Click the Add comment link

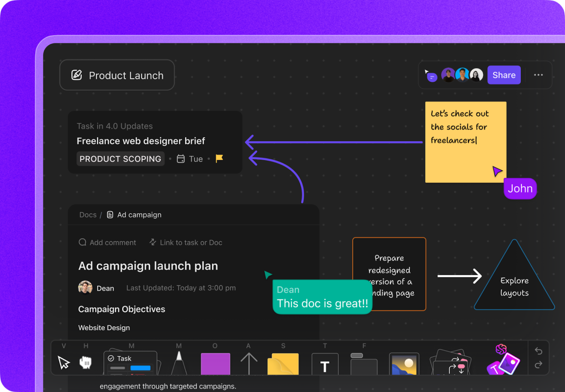tap(107, 242)
